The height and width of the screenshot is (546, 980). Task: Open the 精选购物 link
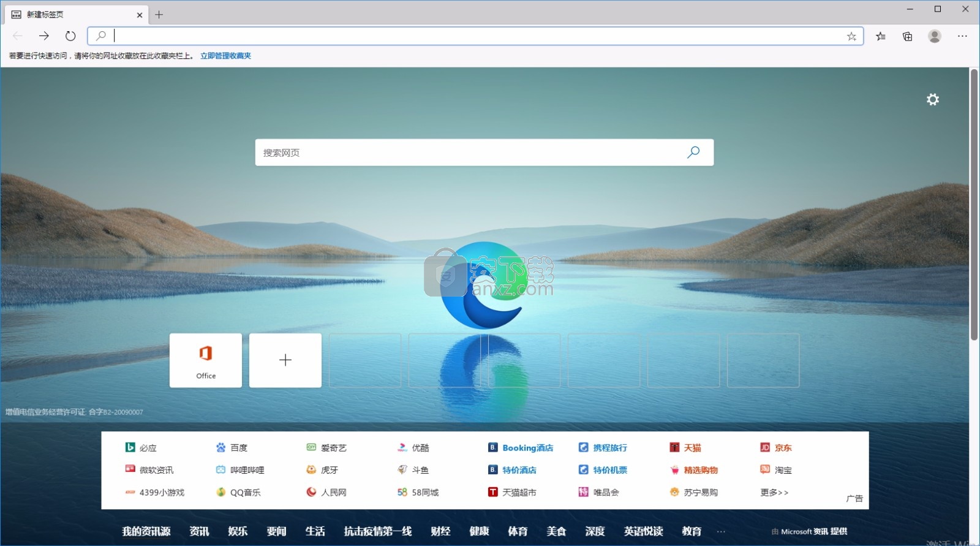click(693, 470)
